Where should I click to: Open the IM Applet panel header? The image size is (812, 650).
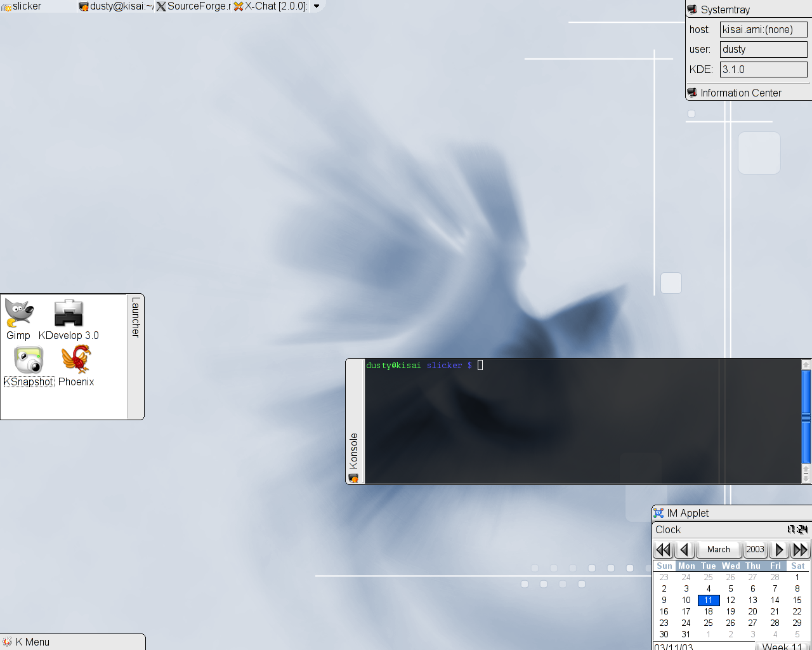point(732,513)
